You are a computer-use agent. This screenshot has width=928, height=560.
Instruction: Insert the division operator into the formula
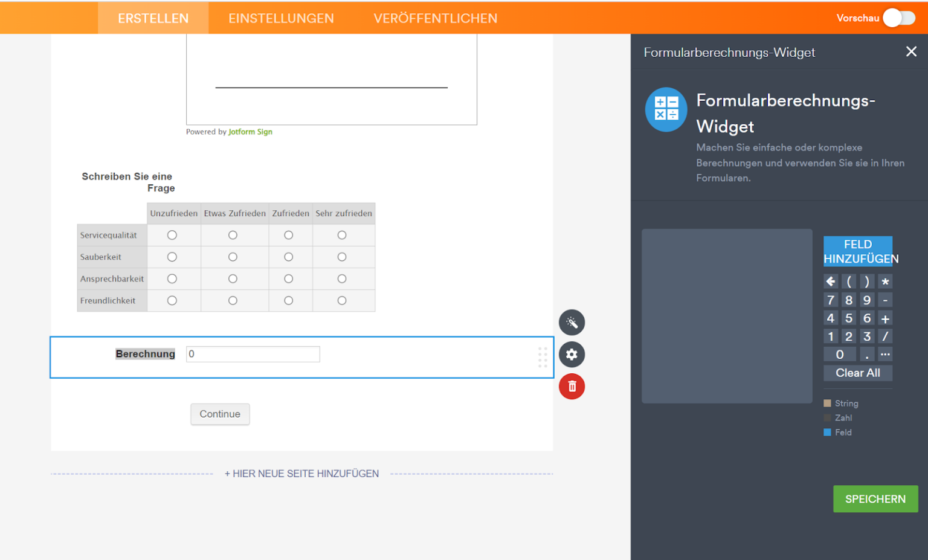(x=884, y=336)
